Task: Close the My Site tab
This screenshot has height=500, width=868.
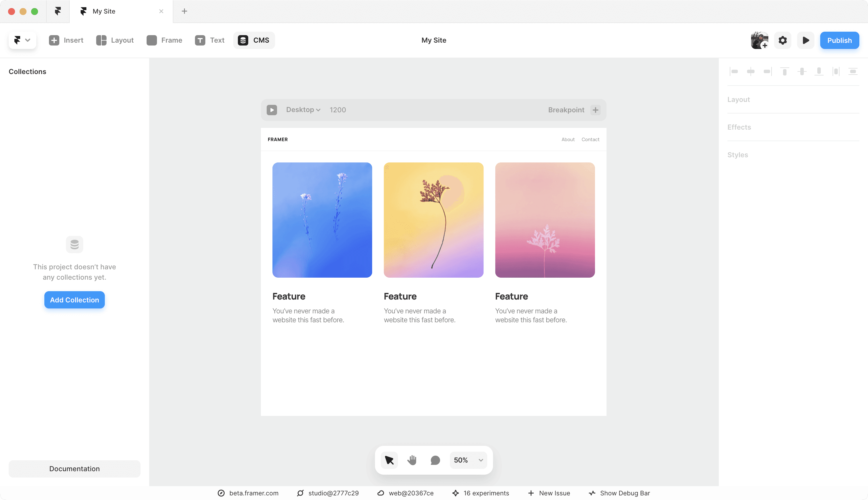Action: 161,11
